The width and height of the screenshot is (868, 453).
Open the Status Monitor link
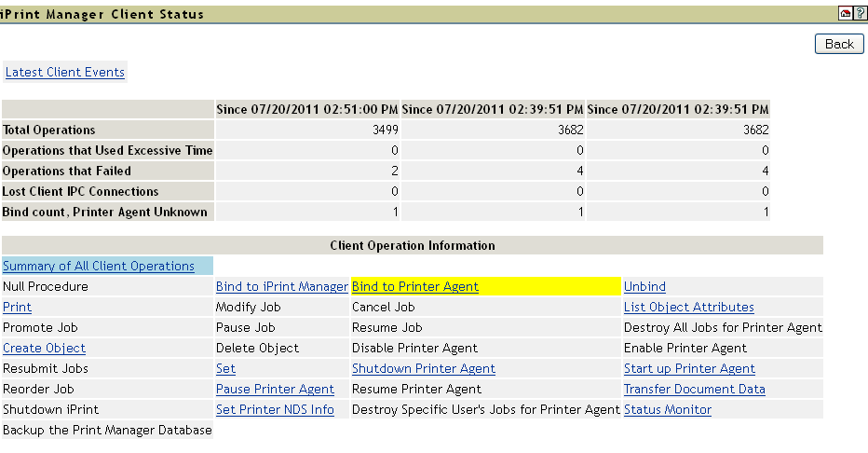point(668,409)
